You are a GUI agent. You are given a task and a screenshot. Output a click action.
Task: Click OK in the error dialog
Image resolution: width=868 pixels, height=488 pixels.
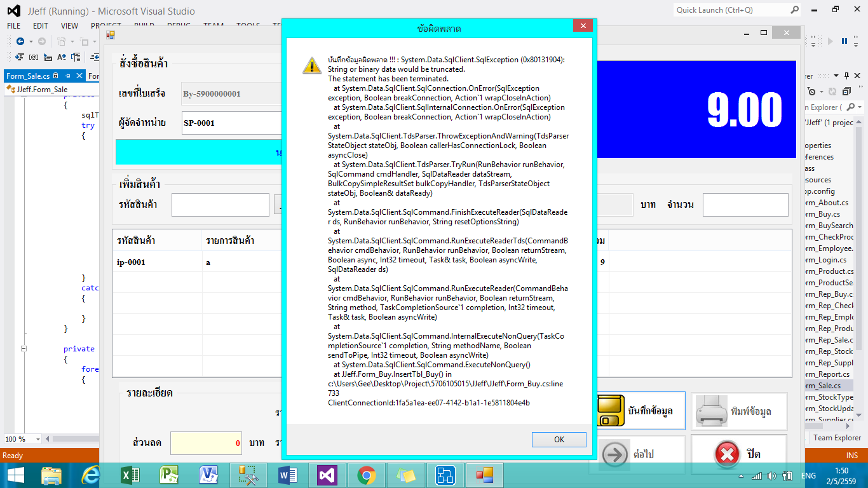[x=559, y=440]
